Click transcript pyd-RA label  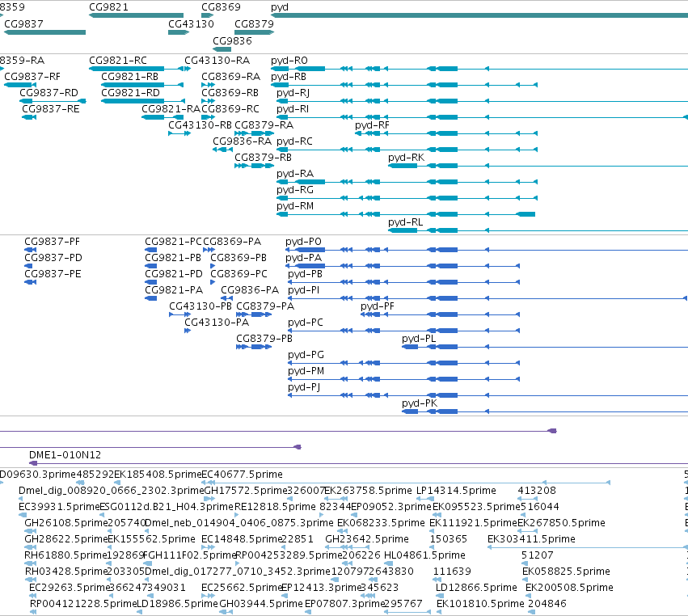coord(295,174)
